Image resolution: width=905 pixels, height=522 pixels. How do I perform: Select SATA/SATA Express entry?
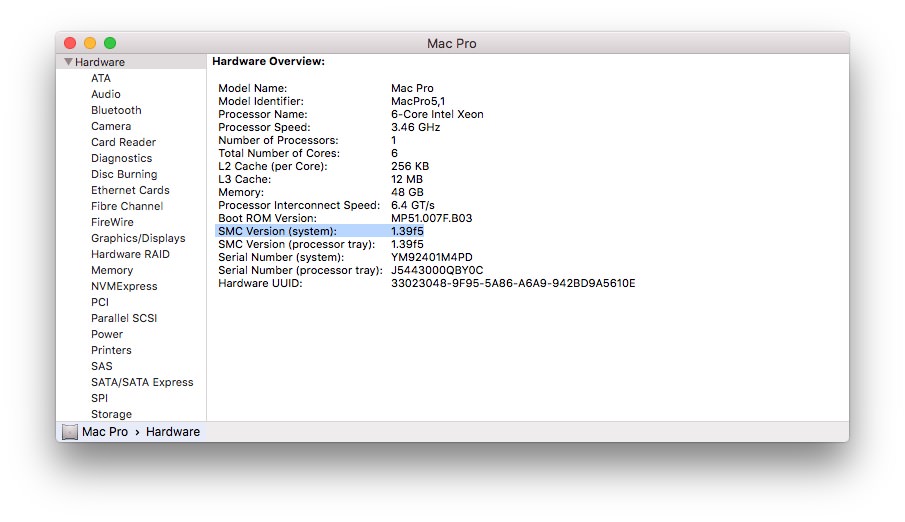point(142,382)
